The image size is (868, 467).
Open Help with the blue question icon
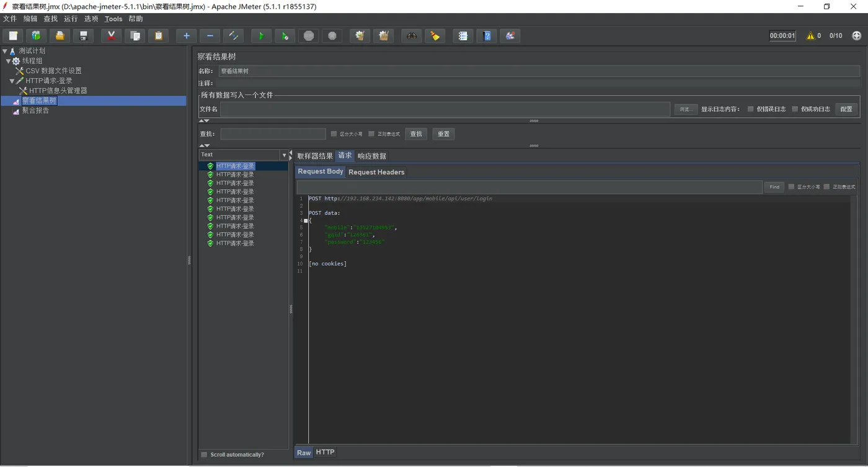(x=486, y=36)
